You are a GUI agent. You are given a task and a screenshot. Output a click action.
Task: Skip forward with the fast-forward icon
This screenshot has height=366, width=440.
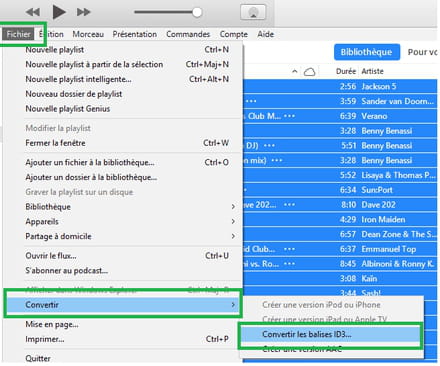point(83,12)
